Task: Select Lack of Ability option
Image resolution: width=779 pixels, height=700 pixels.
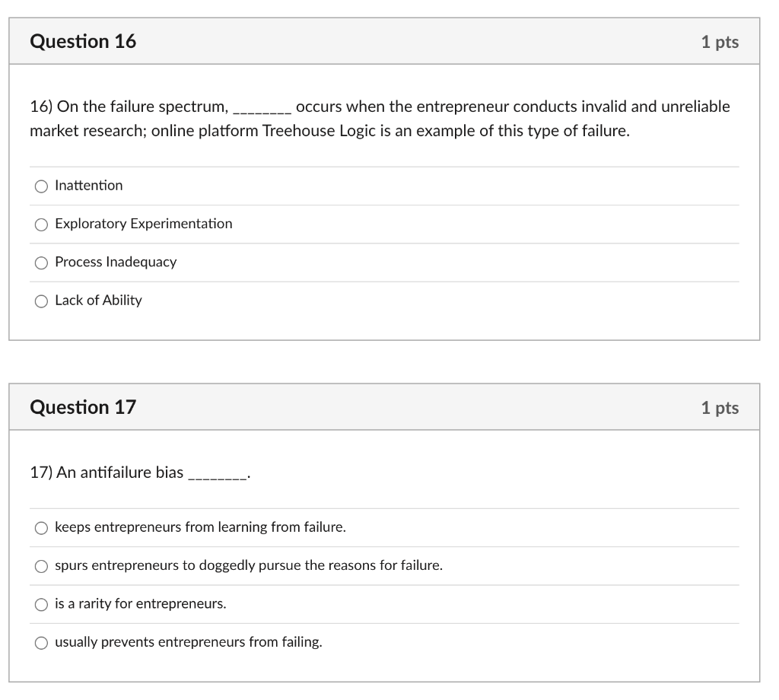Action: point(41,301)
